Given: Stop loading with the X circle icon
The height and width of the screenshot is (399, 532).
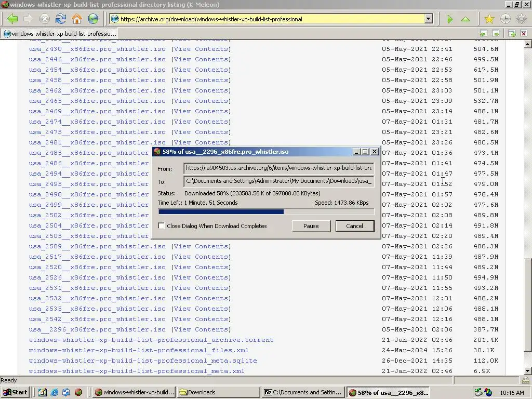Looking at the screenshot, I should point(45,19).
